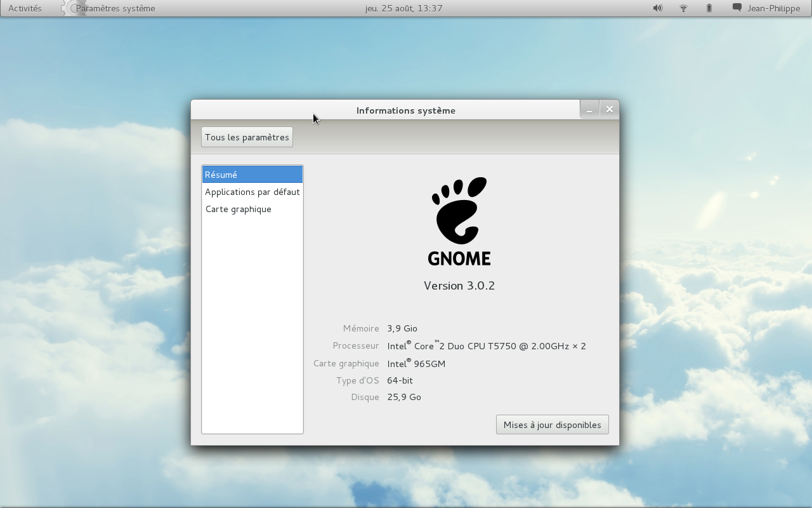This screenshot has height=508, width=812.
Task: Open the Activités menu
Action: pyautogui.click(x=25, y=8)
